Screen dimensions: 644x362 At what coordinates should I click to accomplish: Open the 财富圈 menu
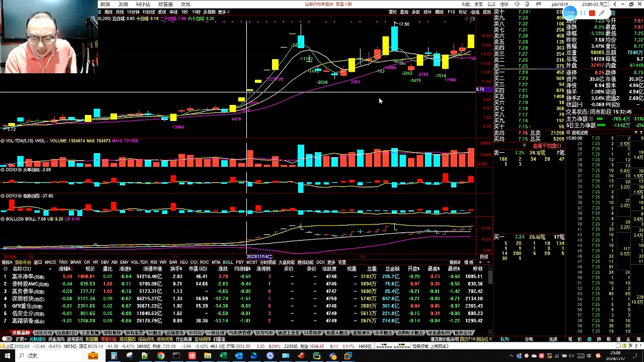165,4
